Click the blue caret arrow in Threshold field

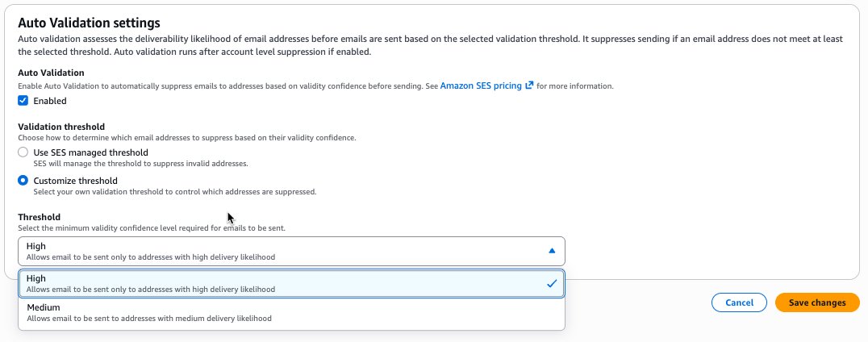[x=552, y=251]
